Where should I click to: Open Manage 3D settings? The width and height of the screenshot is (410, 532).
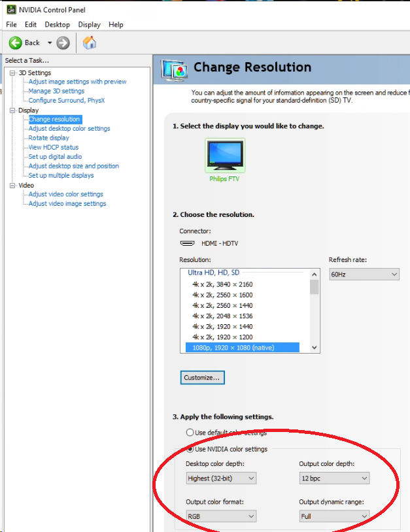point(56,91)
